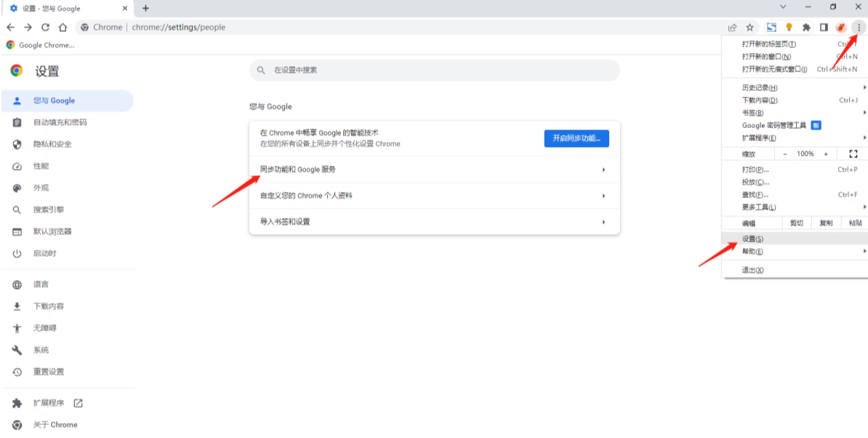Click the 开启同步功能 button
Image resolution: width=868 pixels, height=438 pixels.
(576, 138)
